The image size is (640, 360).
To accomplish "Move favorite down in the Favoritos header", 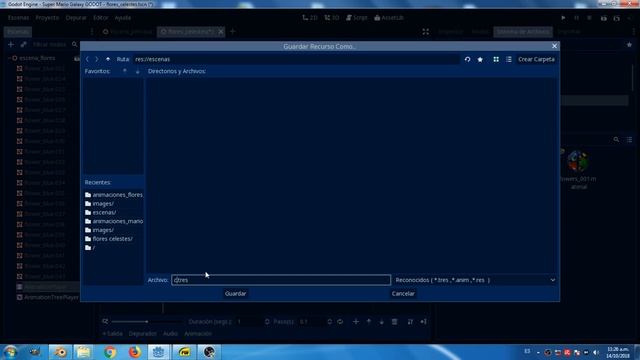I will click(138, 71).
